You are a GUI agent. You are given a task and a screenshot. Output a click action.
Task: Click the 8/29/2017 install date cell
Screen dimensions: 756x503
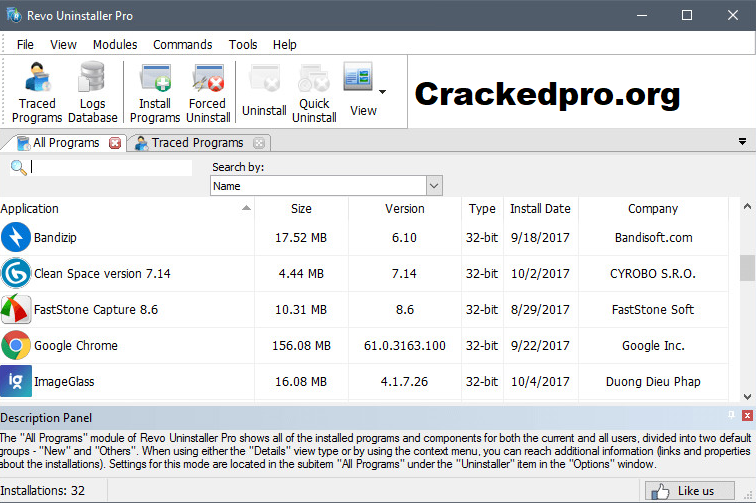point(540,309)
